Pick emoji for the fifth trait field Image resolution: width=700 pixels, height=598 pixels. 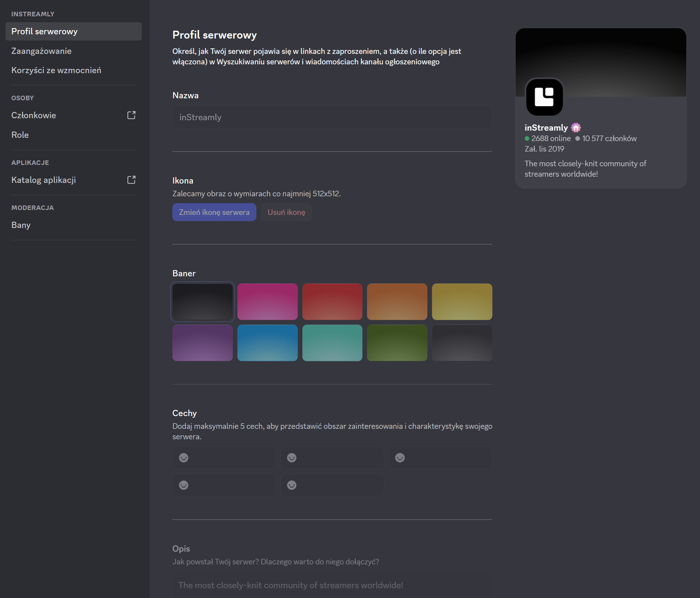[292, 485]
